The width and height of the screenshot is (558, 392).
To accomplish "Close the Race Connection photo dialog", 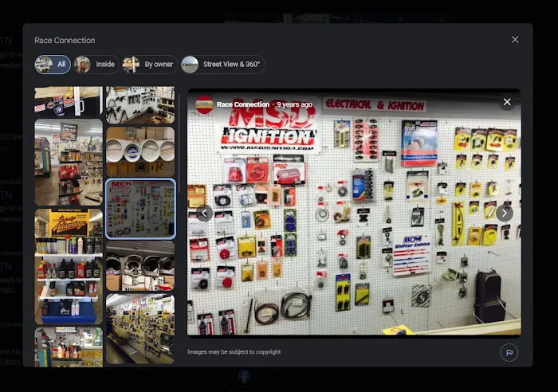I will tap(515, 40).
